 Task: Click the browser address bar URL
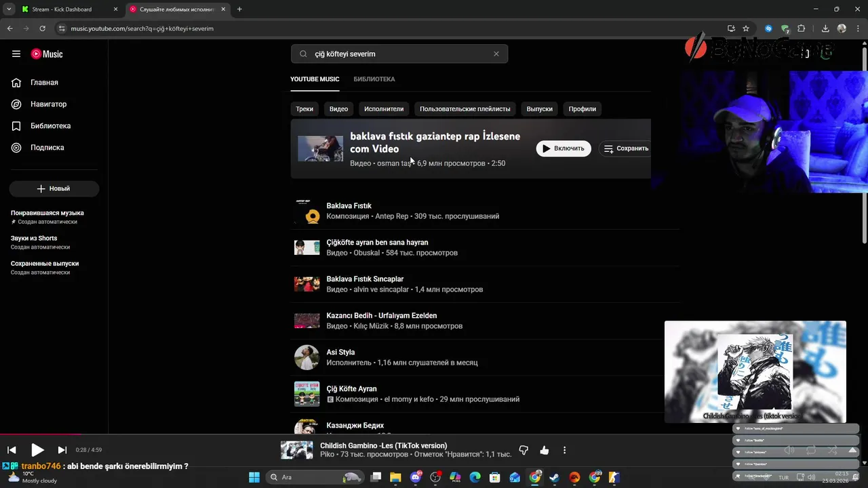(x=142, y=28)
